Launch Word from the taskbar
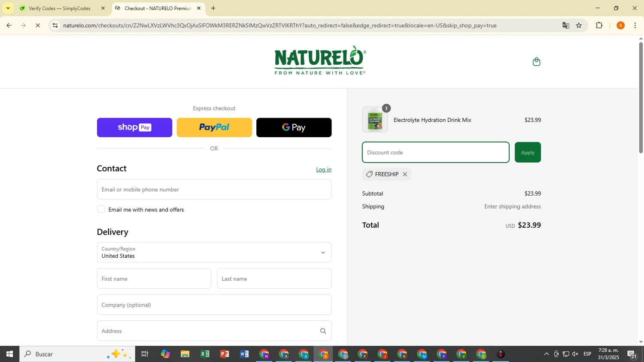This screenshot has width=644, height=362. pyautogui.click(x=244, y=354)
